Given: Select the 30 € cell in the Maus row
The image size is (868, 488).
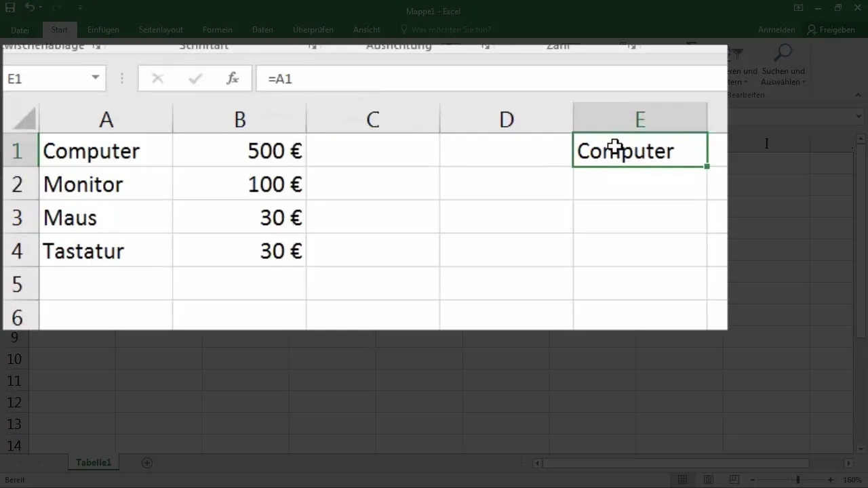Looking at the screenshot, I should pyautogui.click(x=239, y=217).
